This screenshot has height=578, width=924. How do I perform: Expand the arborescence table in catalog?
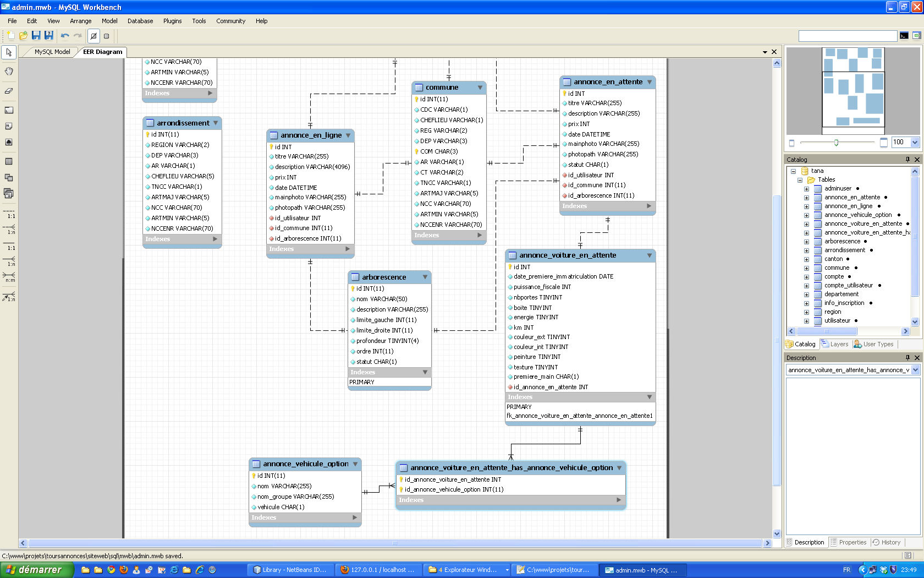(x=807, y=242)
